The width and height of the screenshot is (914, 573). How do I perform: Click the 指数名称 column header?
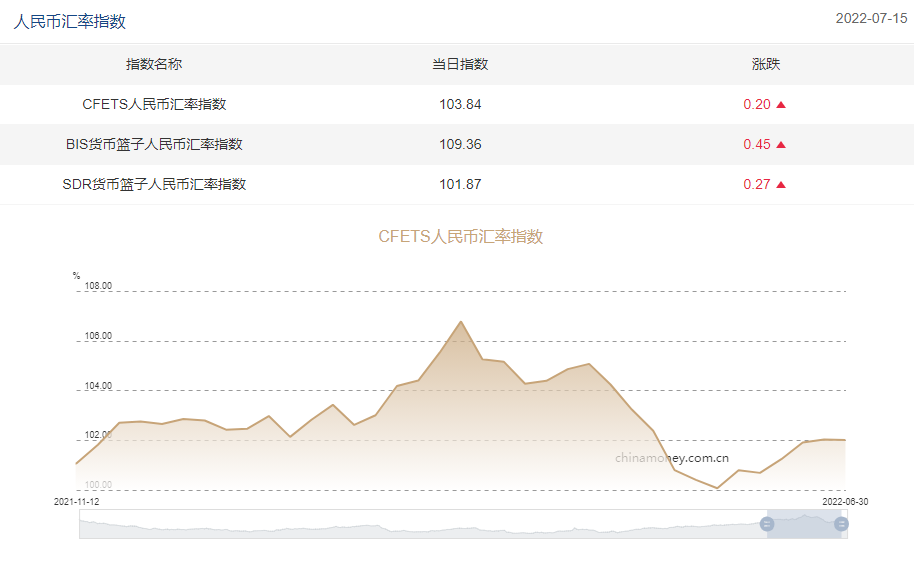click(x=154, y=64)
